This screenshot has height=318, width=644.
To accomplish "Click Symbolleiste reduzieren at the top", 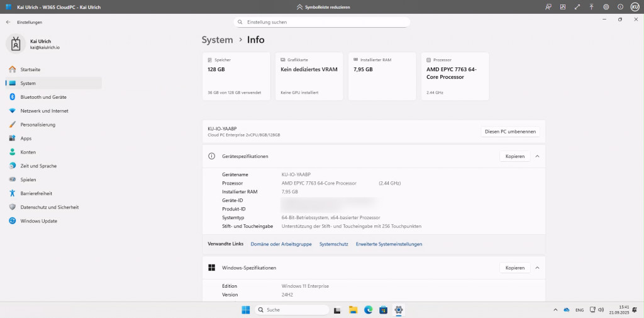I will [x=322, y=7].
